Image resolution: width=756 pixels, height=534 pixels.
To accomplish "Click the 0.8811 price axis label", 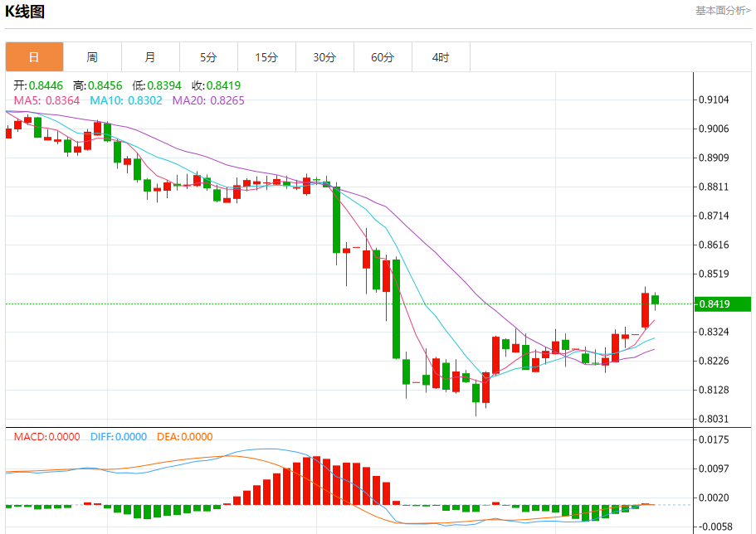I will pos(714,187).
